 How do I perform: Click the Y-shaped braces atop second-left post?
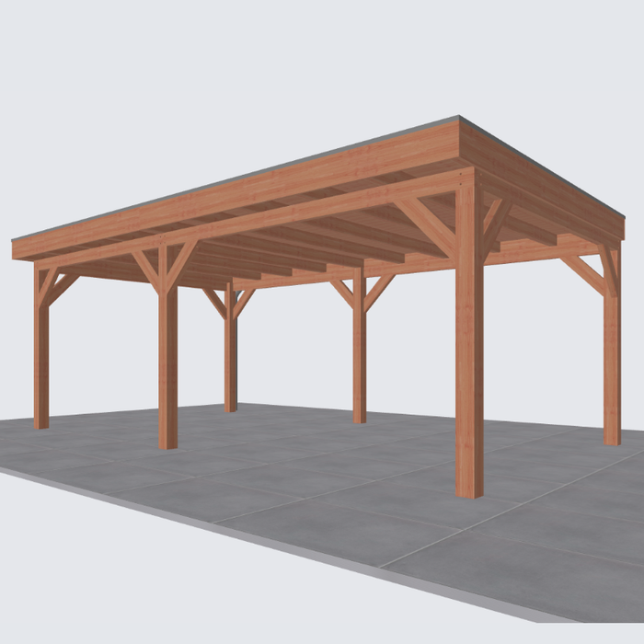coord(167,262)
